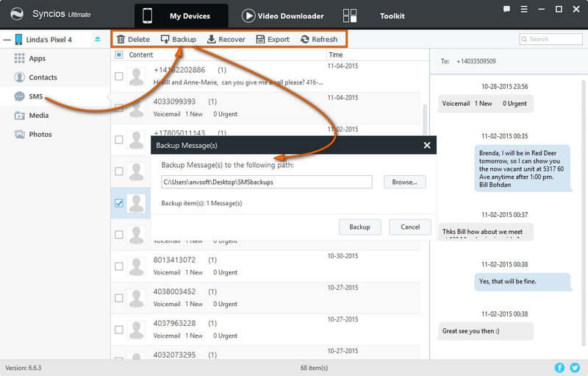This screenshot has width=588, height=376.
Task: Click the Backup toolbar button
Action: [179, 39]
